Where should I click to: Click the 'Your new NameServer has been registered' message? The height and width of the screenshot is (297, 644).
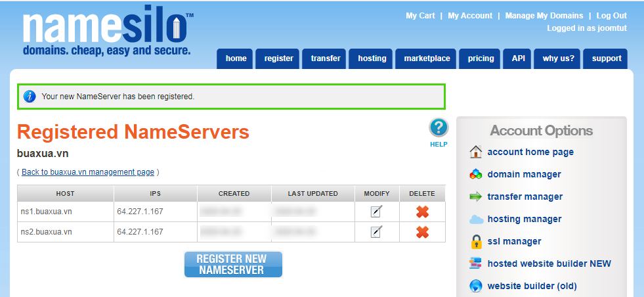click(118, 97)
